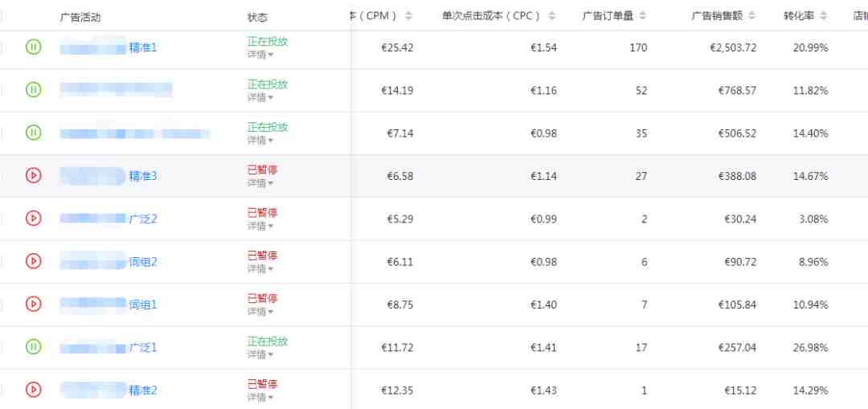Open the 精准1 campaign link

click(142, 47)
